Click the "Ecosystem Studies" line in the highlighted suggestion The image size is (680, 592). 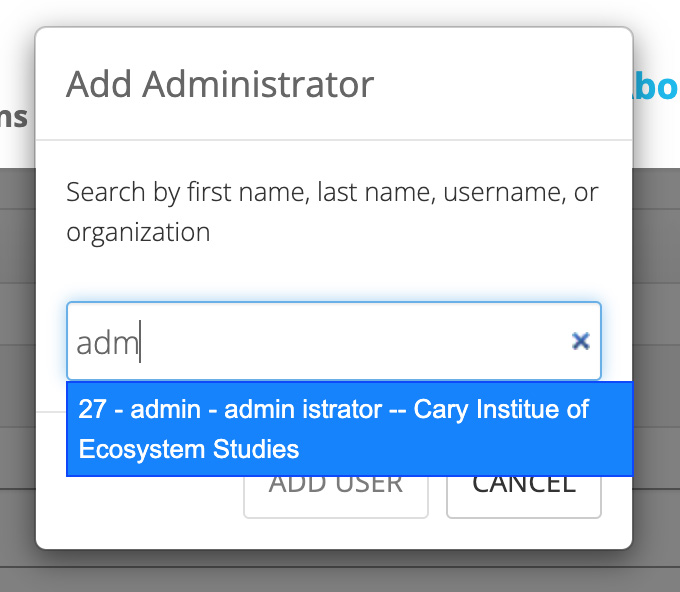tap(189, 449)
